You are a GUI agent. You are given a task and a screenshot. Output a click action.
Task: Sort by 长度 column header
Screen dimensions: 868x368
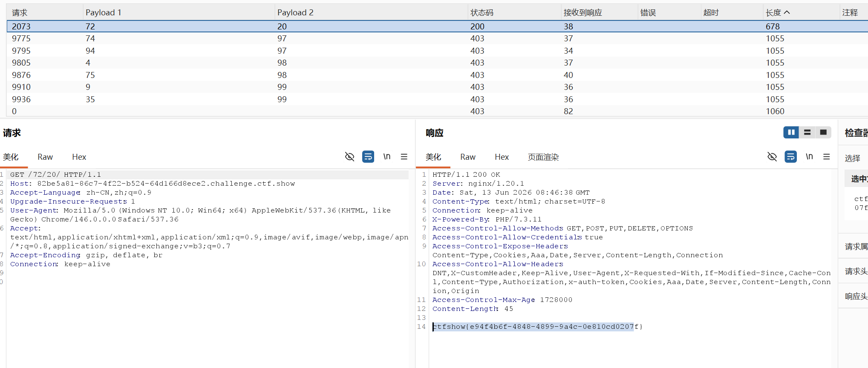801,12
